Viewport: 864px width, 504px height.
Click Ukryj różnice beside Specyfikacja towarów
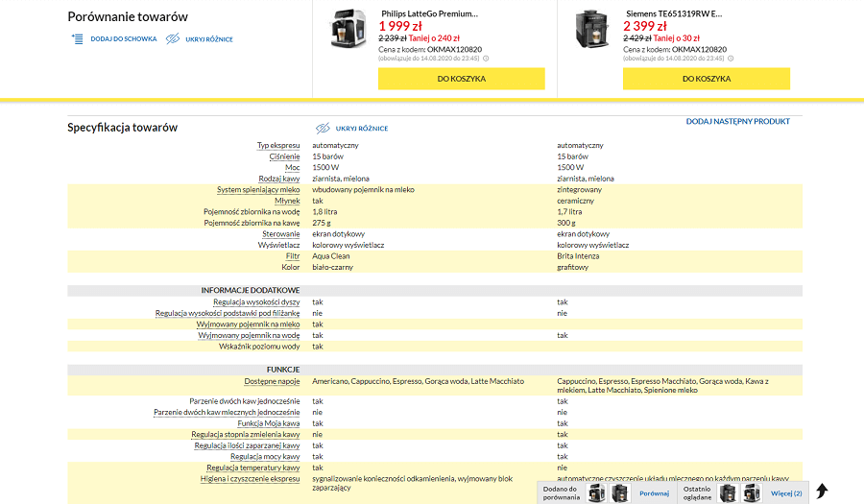[362, 129]
